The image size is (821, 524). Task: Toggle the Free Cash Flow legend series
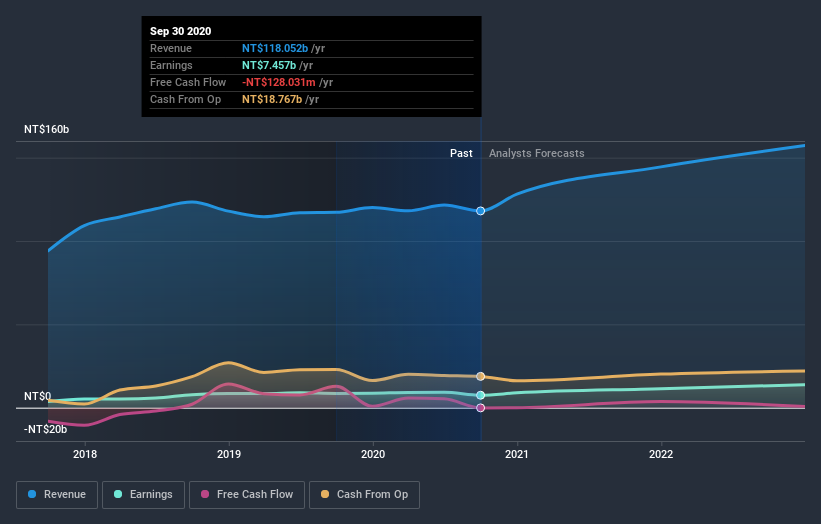click(x=247, y=495)
